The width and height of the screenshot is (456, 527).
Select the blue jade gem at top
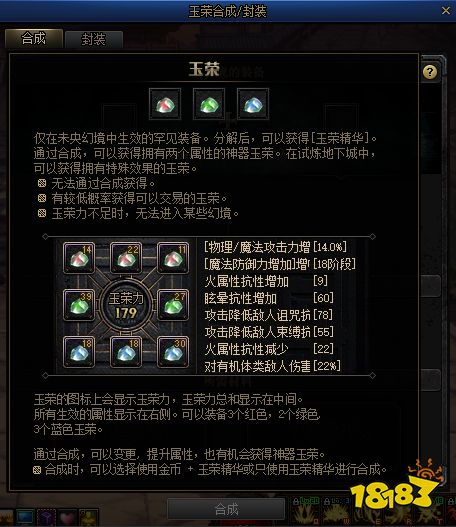[x=253, y=104]
